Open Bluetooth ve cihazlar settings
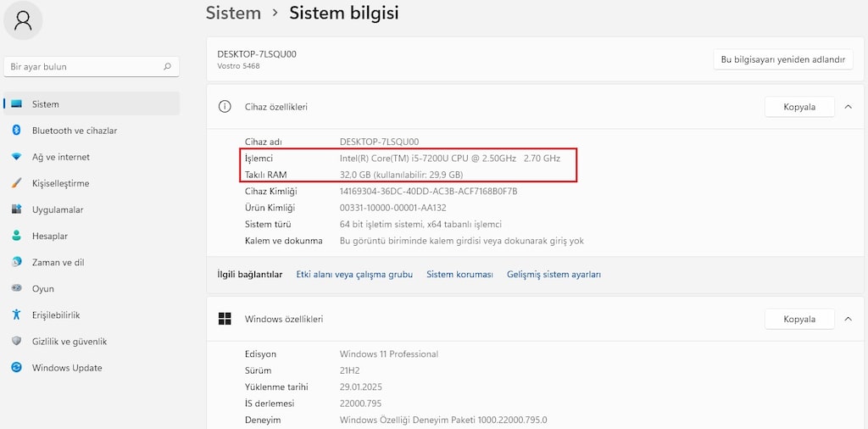 pos(92,131)
